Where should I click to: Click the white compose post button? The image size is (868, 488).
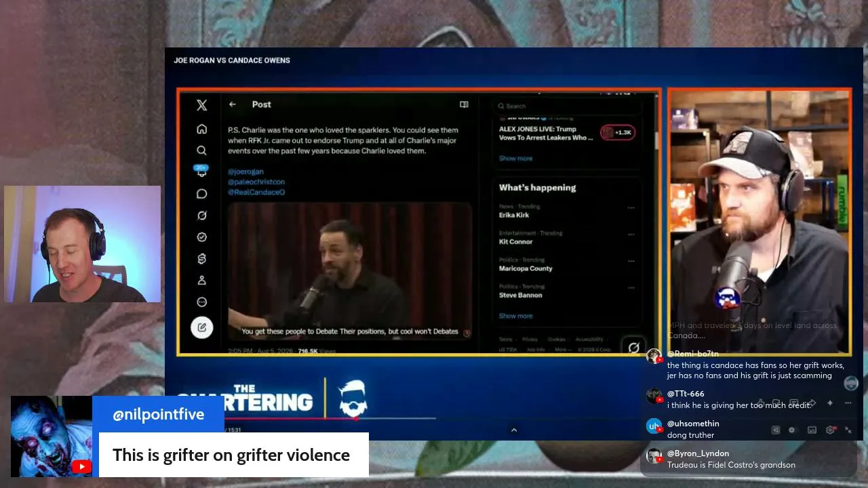pyautogui.click(x=201, y=327)
